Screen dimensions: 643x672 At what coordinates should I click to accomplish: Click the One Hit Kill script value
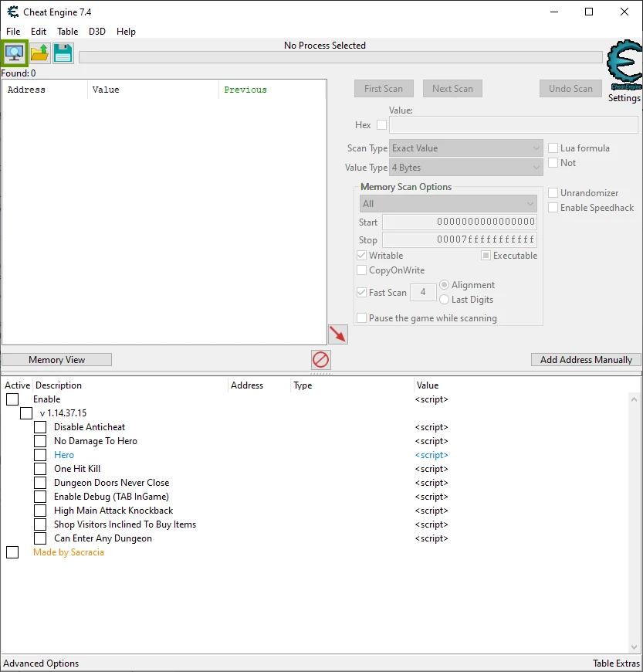point(431,469)
